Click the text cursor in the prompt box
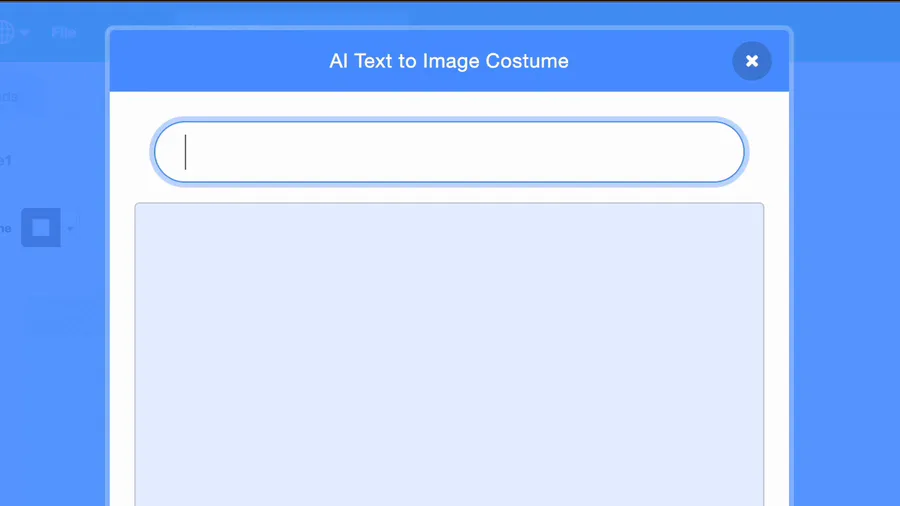 pos(185,152)
